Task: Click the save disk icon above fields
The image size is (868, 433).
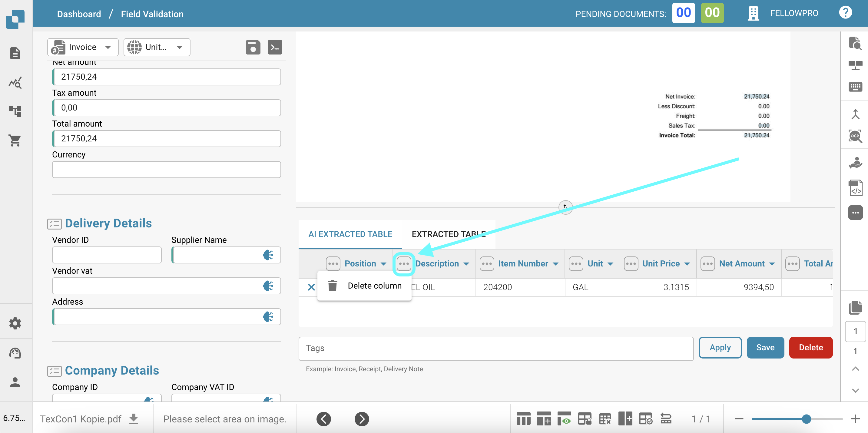Action: tap(253, 47)
